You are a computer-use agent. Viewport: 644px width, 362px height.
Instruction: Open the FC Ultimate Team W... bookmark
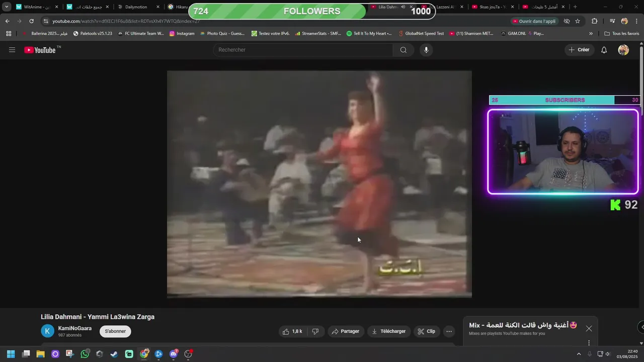click(x=140, y=34)
